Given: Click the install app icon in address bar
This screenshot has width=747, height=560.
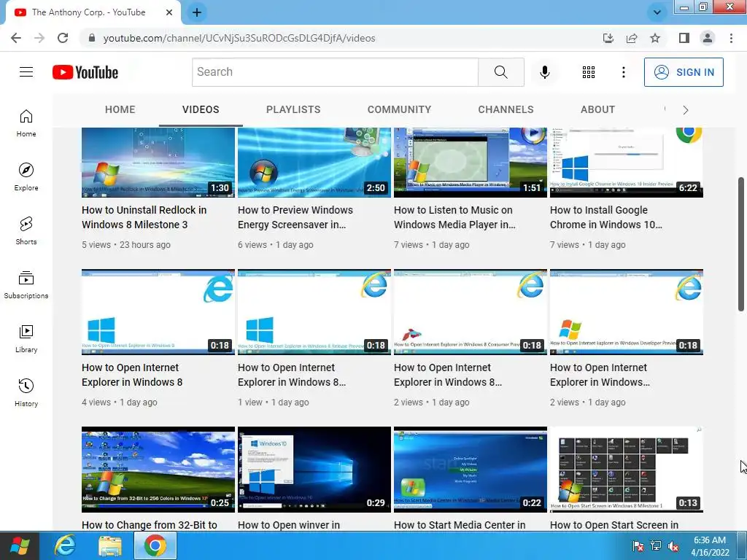Looking at the screenshot, I should (x=608, y=38).
